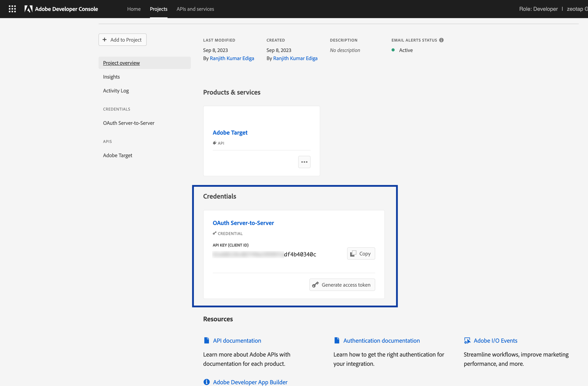Click the email alerts status info icon
Viewport: 588px width, 386px height.
pos(441,40)
